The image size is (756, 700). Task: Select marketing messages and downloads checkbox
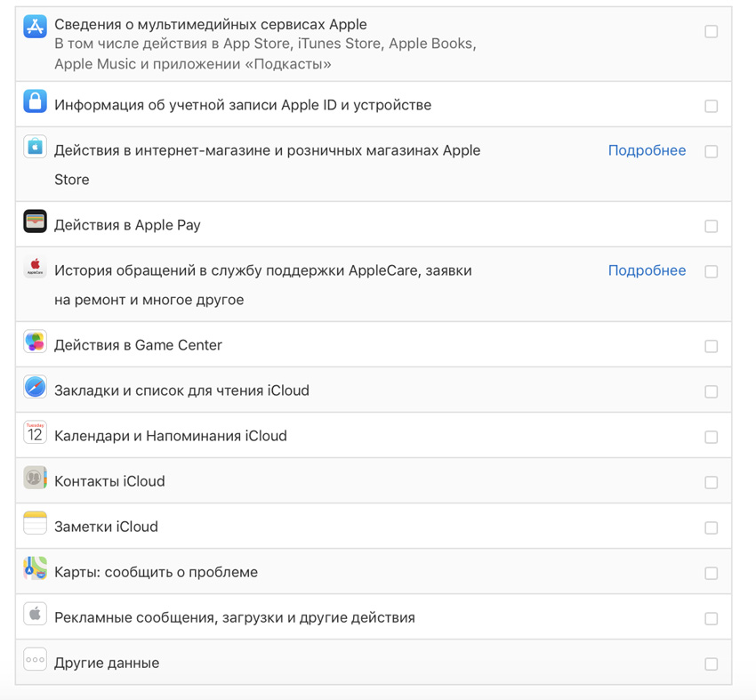(712, 618)
